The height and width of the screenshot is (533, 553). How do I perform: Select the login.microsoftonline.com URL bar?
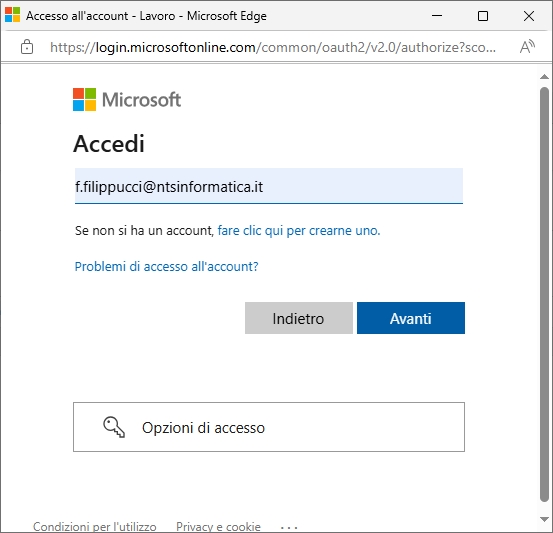[273, 47]
